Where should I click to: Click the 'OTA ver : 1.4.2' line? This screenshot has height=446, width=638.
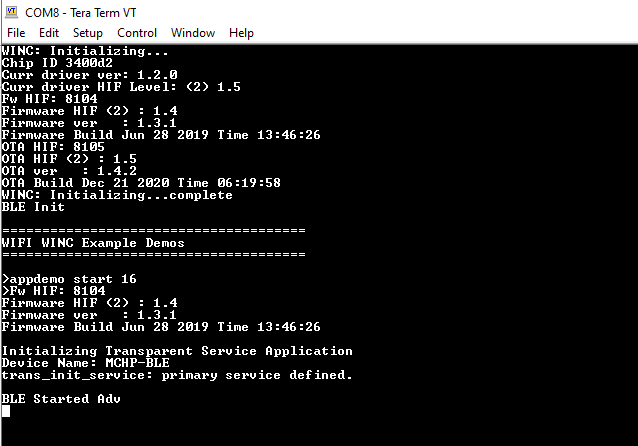[x=69, y=171]
